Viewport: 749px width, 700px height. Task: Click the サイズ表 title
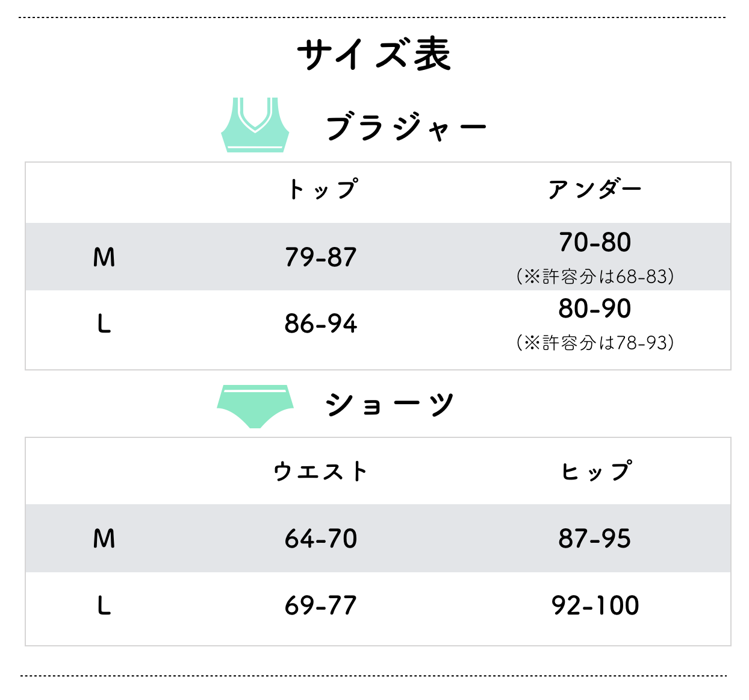[x=374, y=54]
